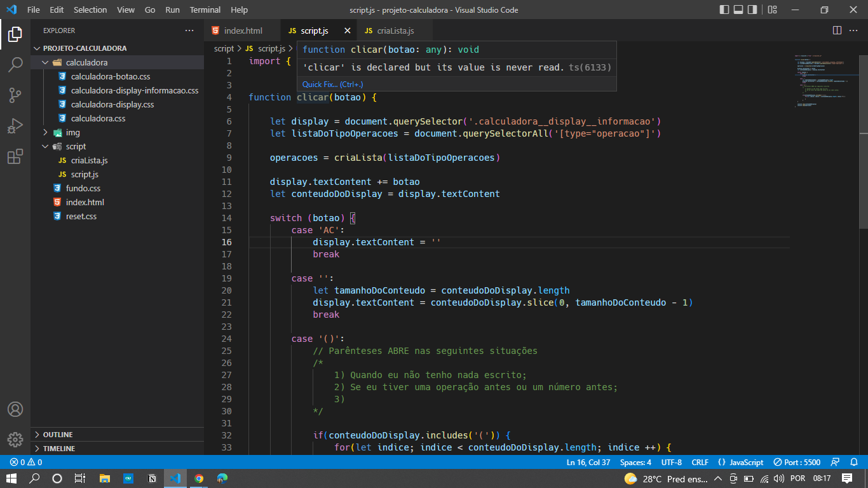Open Windows search in taskbar
The height and width of the screenshot is (488, 868).
click(x=34, y=478)
